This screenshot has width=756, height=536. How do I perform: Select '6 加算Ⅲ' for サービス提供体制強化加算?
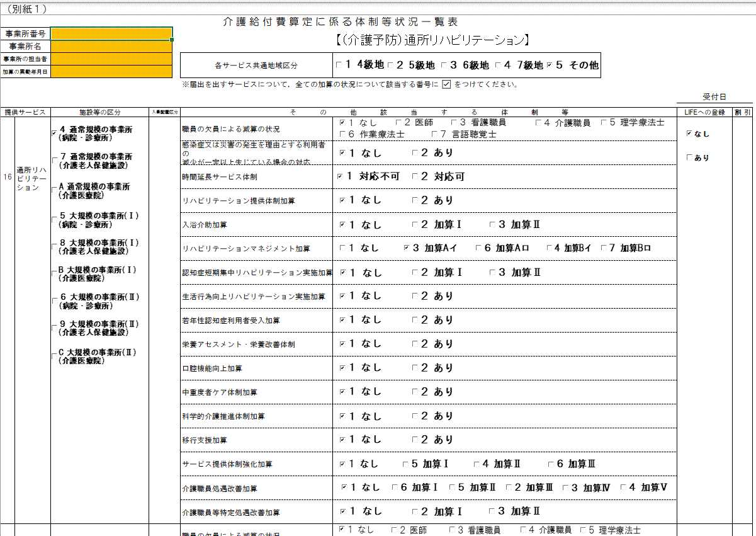tap(550, 464)
